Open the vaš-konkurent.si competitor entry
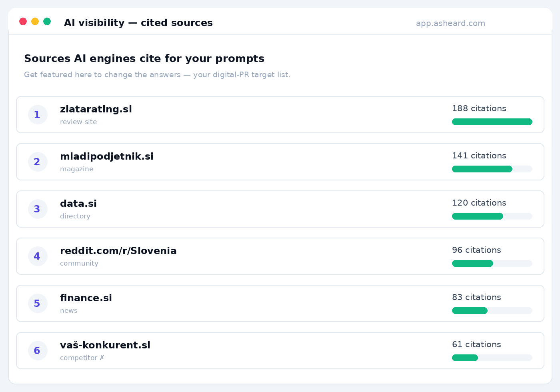This screenshot has width=560, height=392. pyautogui.click(x=105, y=345)
